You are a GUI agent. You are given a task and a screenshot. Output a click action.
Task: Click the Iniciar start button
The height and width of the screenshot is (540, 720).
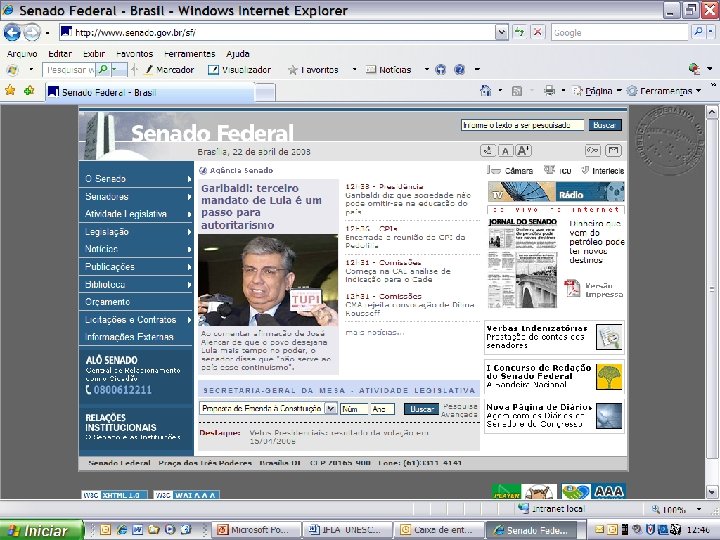42,531
